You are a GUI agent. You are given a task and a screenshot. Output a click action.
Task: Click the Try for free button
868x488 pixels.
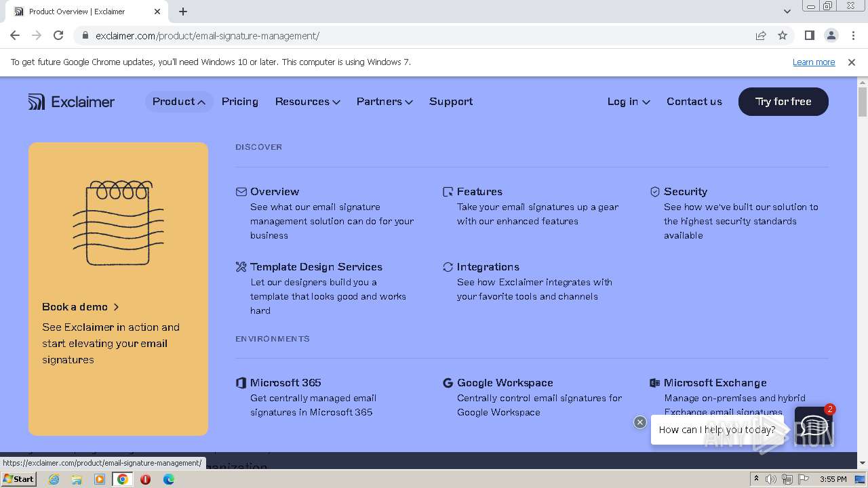pyautogui.click(x=783, y=102)
